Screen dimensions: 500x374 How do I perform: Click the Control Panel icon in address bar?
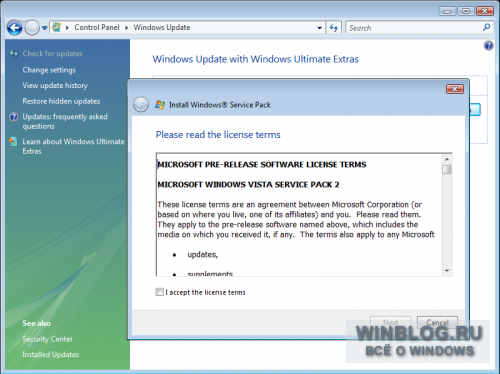(57, 27)
